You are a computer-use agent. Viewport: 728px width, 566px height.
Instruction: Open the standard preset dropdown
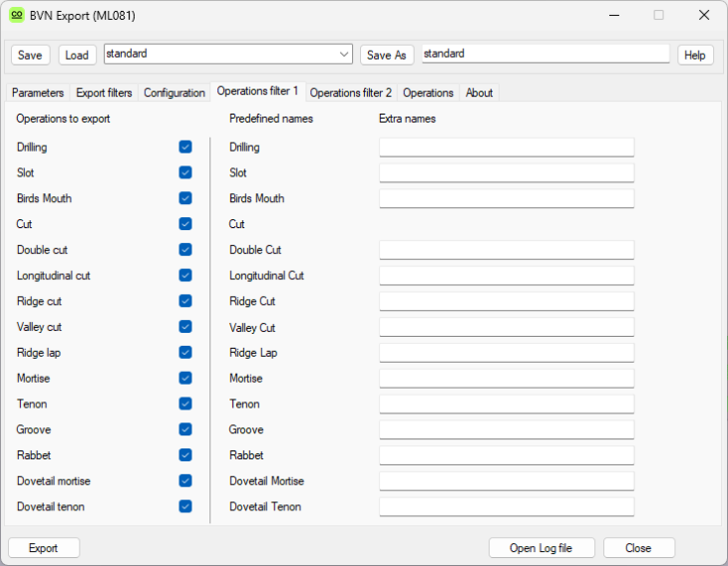pyautogui.click(x=344, y=54)
